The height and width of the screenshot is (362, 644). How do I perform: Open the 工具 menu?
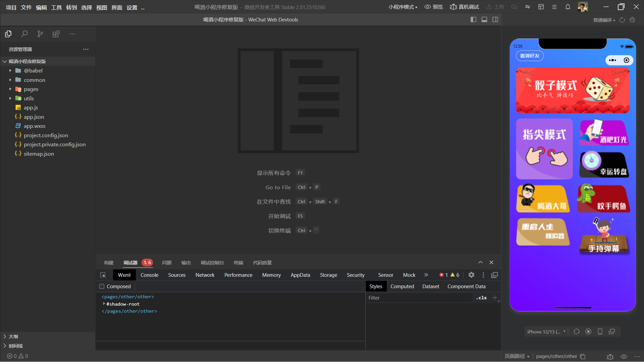click(56, 7)
